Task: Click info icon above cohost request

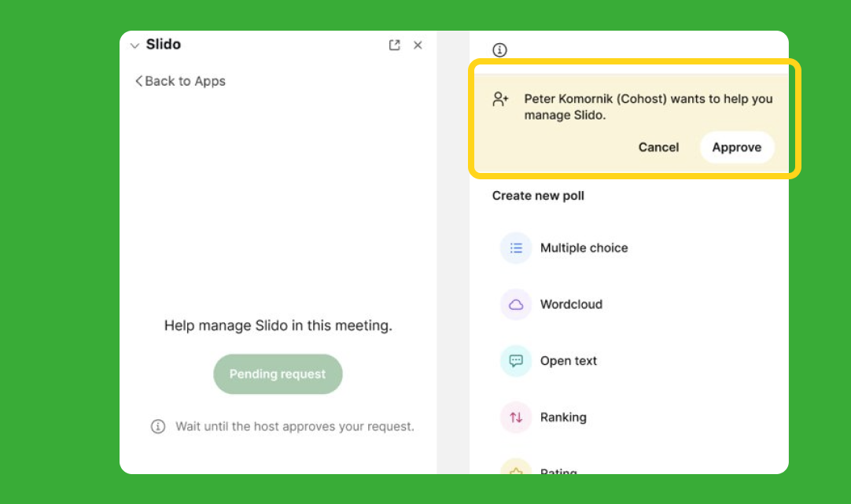Action: click(x=499, y=50)
